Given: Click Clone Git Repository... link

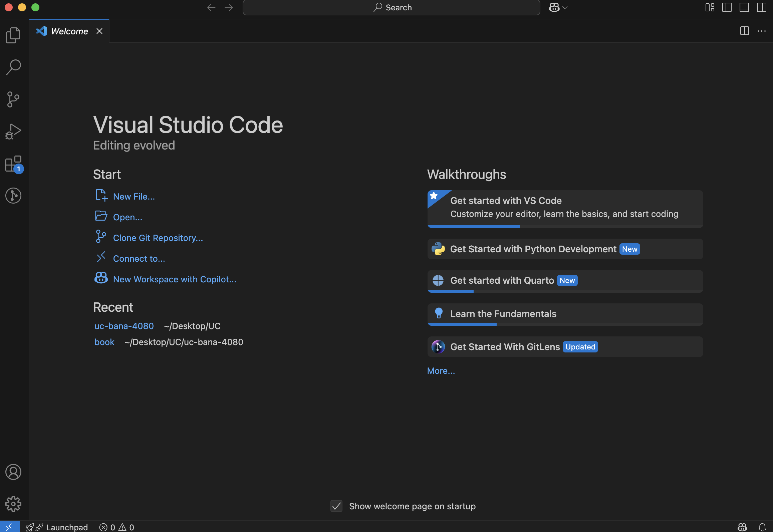Looking at the screenshot, I should click(158, 238).
